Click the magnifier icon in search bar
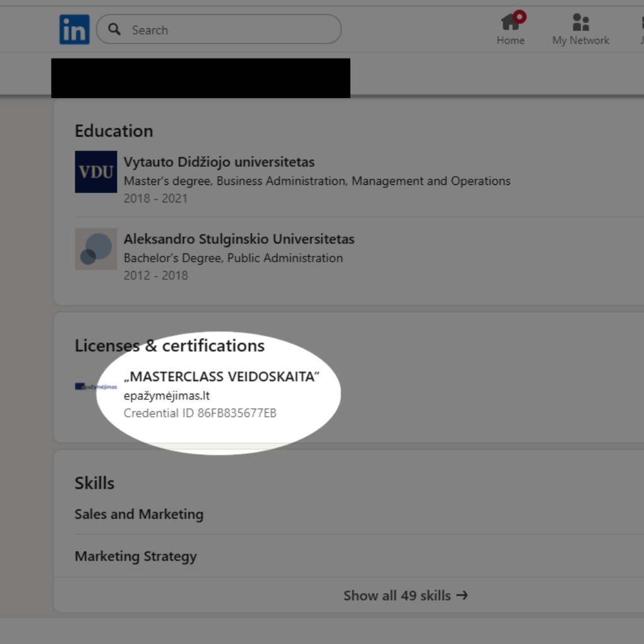Screen dimensions: 644x644 pyautogui.click(x=114, y=30)
